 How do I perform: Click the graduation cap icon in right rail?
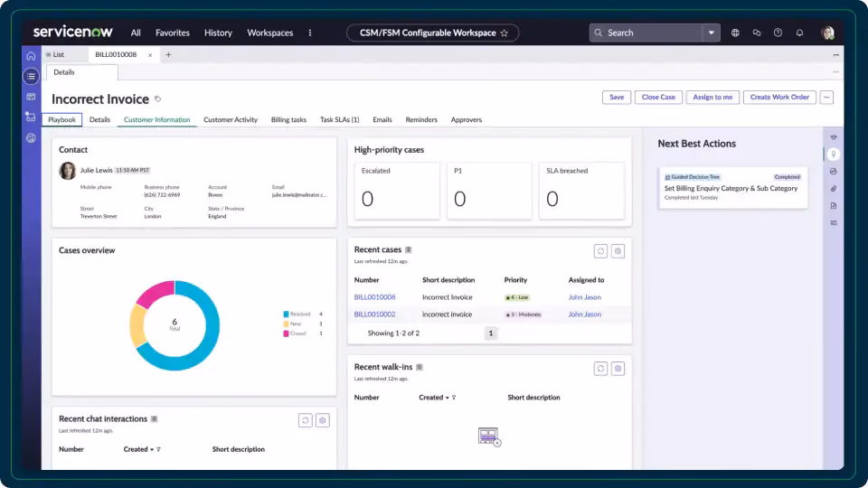[x=833, y=137]
